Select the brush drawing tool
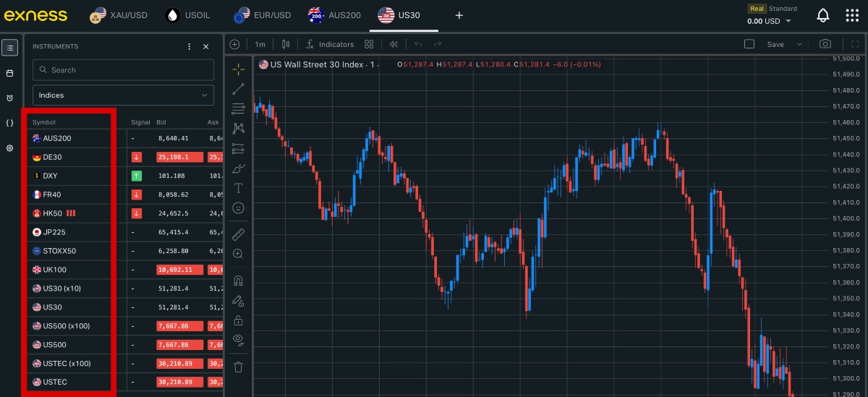868x397 pixels. (238, 168)
